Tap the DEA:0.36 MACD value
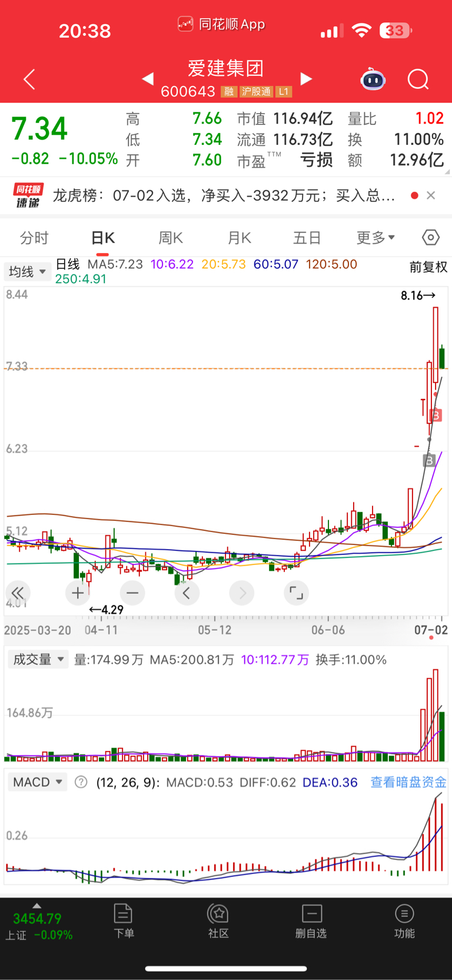Image resolution: width=452 pixels, height=980 pixels. click(x=330, y=783)
